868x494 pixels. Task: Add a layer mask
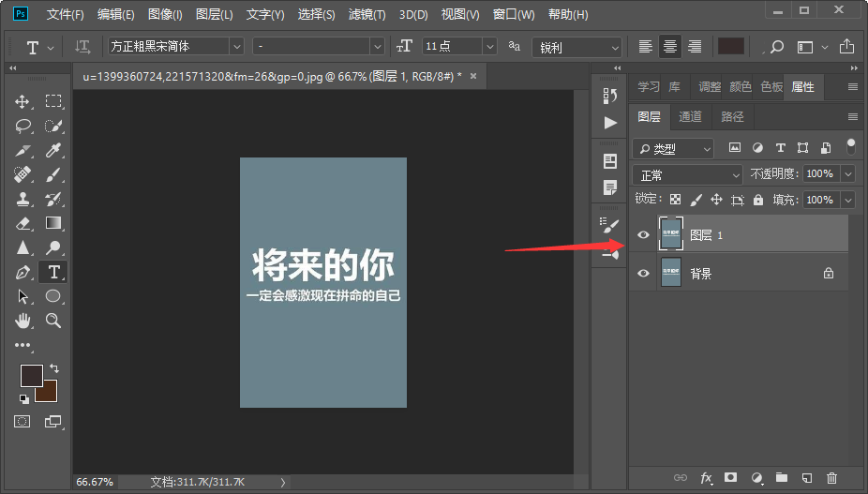(x=731, y=477)
